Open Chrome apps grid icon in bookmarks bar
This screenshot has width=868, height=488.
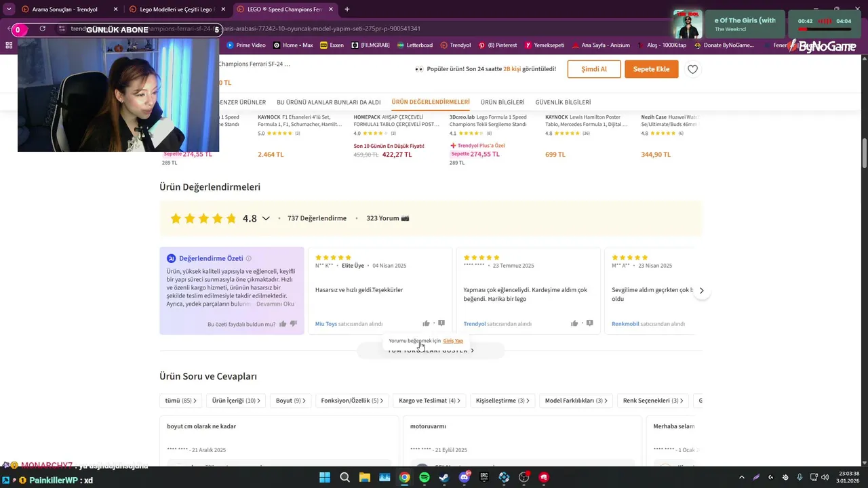pos(9,45)
